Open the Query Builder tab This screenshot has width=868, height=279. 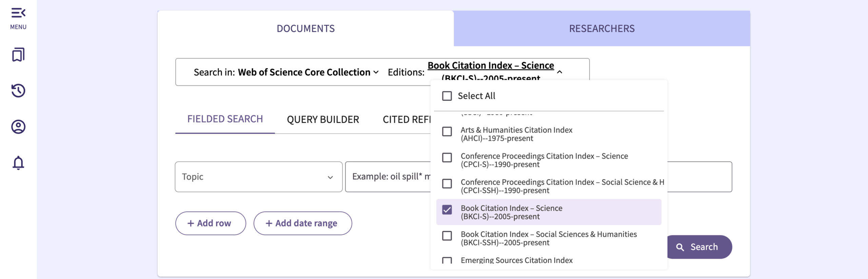tap(323, 120)
